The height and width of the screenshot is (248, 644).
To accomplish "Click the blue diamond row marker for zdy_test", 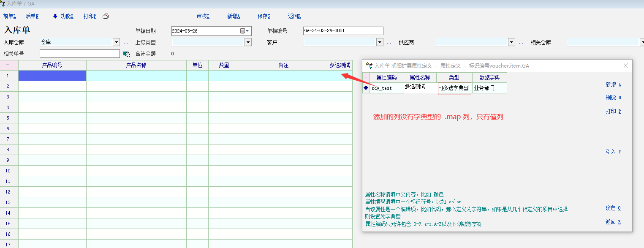I will tap(366, 88).
